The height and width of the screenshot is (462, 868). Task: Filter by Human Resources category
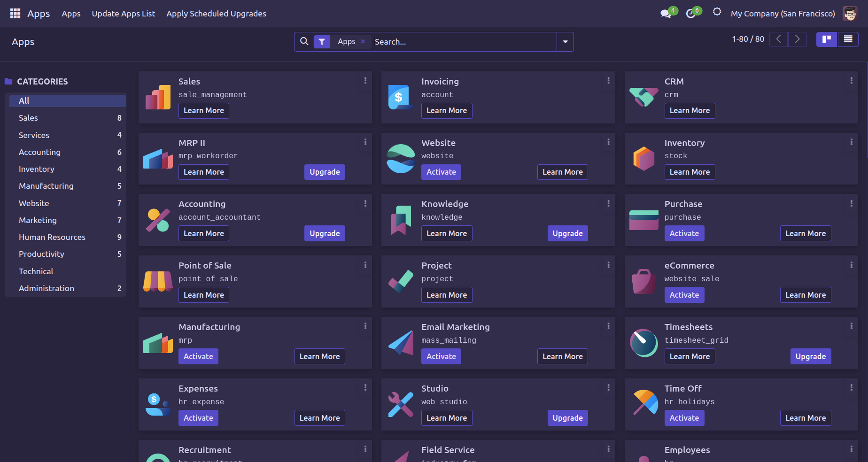[68, 237]
